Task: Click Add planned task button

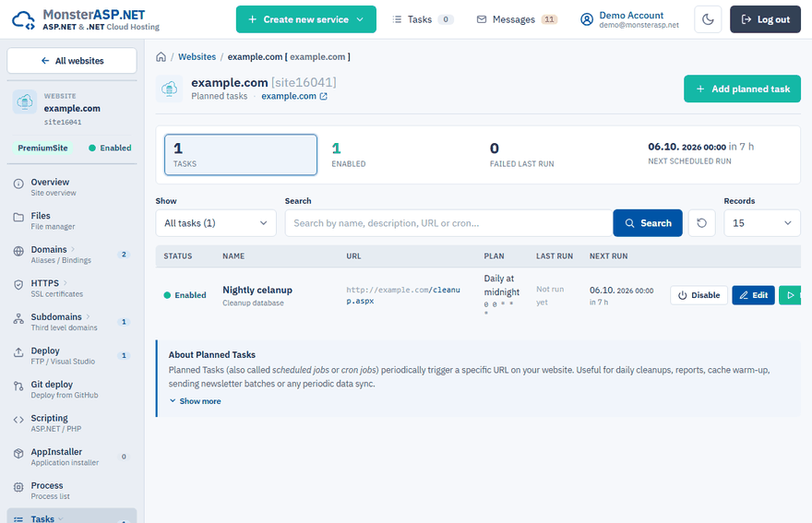Action: 742,89
